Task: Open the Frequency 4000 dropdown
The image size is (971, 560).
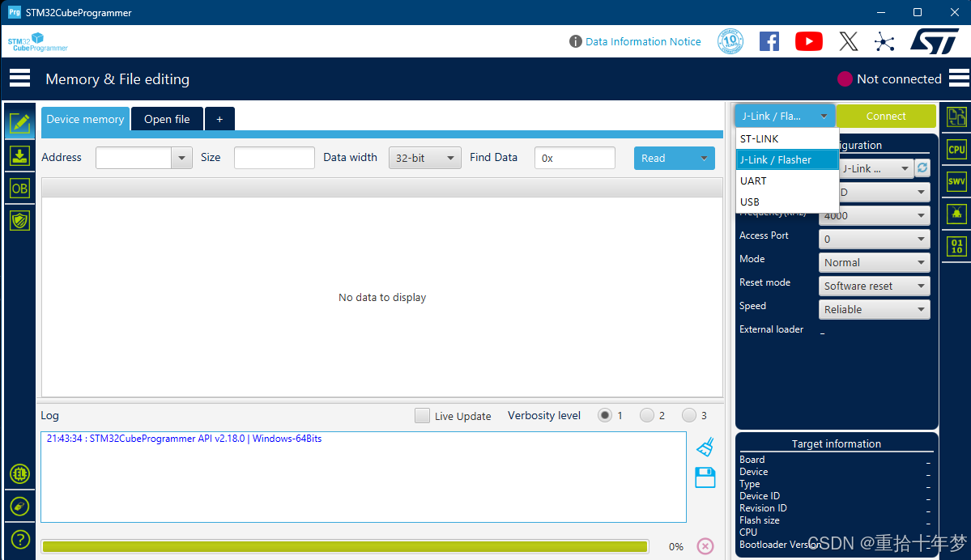Action: [875, 215]
